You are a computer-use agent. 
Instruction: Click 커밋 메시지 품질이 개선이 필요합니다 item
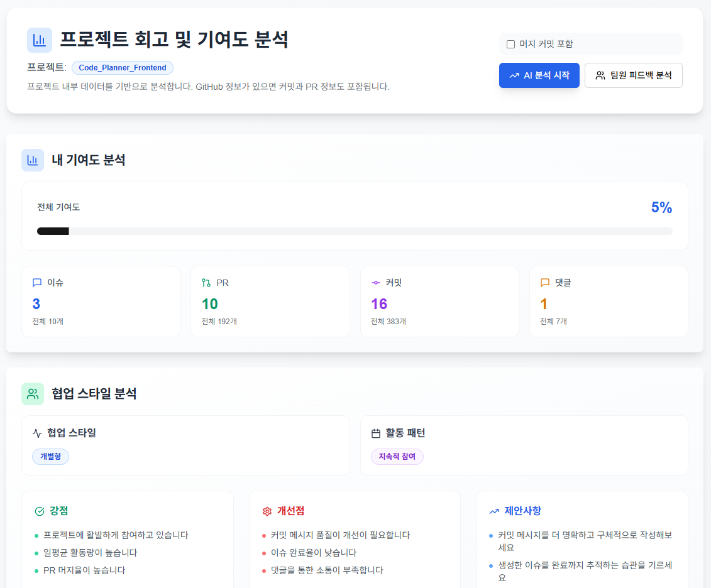(341, 535)
